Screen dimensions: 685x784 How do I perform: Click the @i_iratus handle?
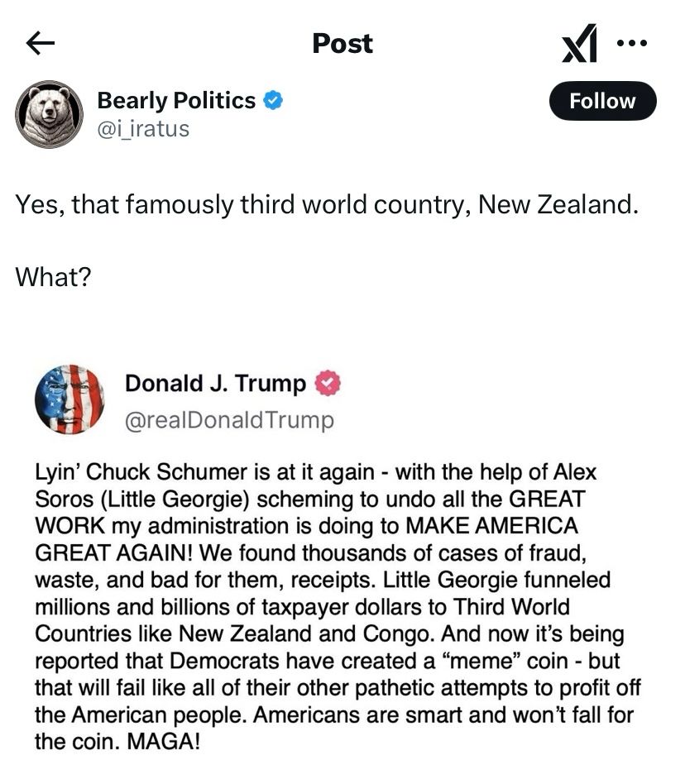point(143,128)
